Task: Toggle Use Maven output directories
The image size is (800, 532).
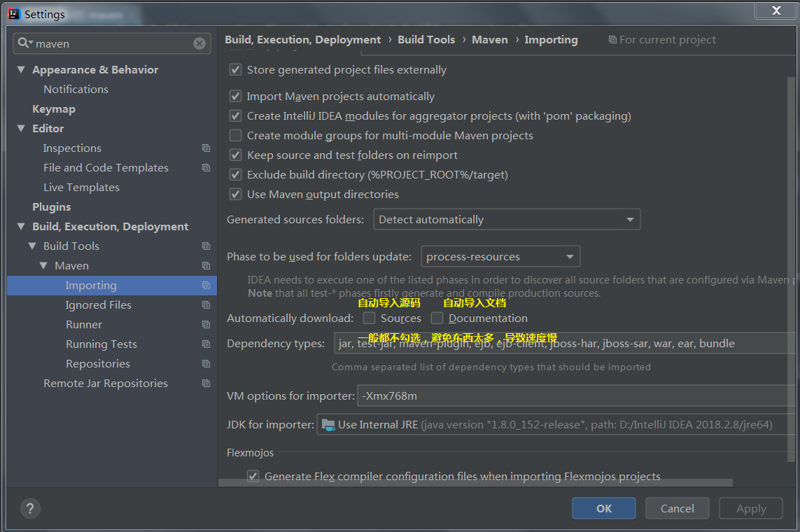Action: click(235, 195)
